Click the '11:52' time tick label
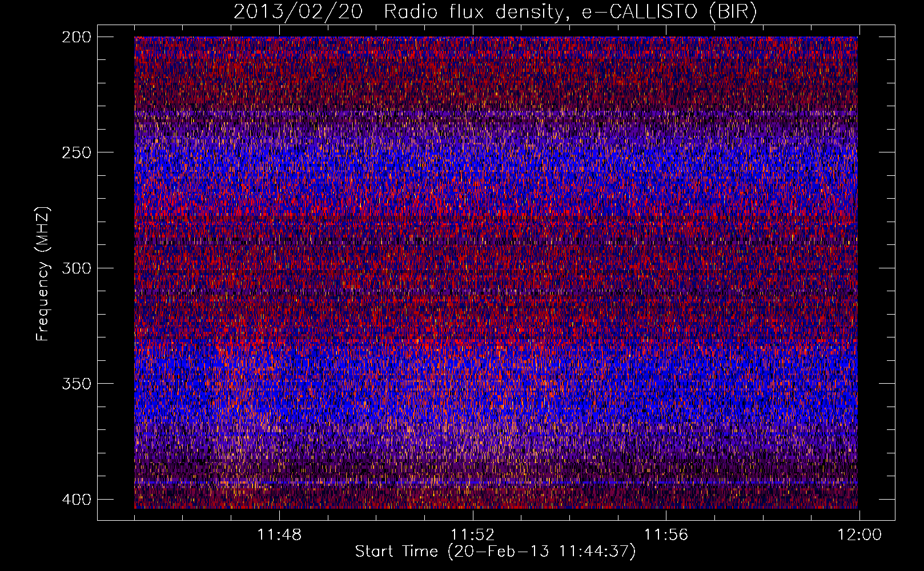Screen dimensions: 924x571 coord(472,535)
